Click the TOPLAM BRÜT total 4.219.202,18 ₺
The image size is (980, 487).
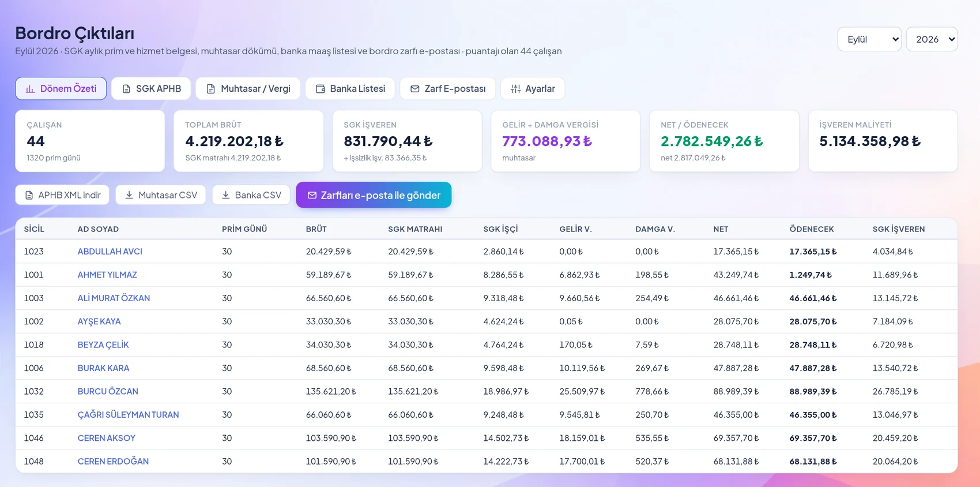pos(234,141)
